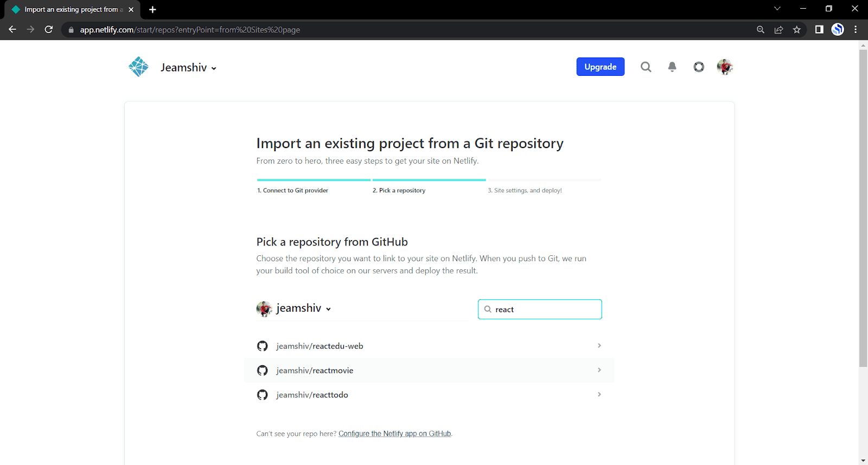
Task: Click the padlock site info icon
Action: (71, 30)
